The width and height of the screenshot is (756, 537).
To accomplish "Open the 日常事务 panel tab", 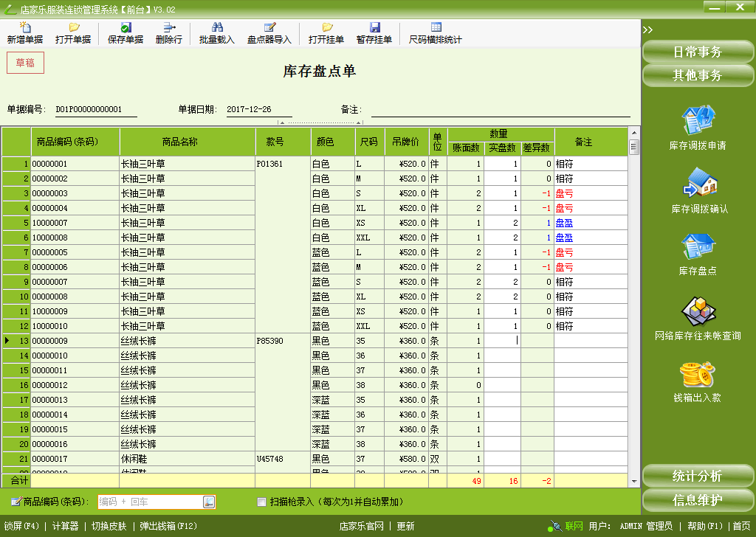I will pos(698,52).
